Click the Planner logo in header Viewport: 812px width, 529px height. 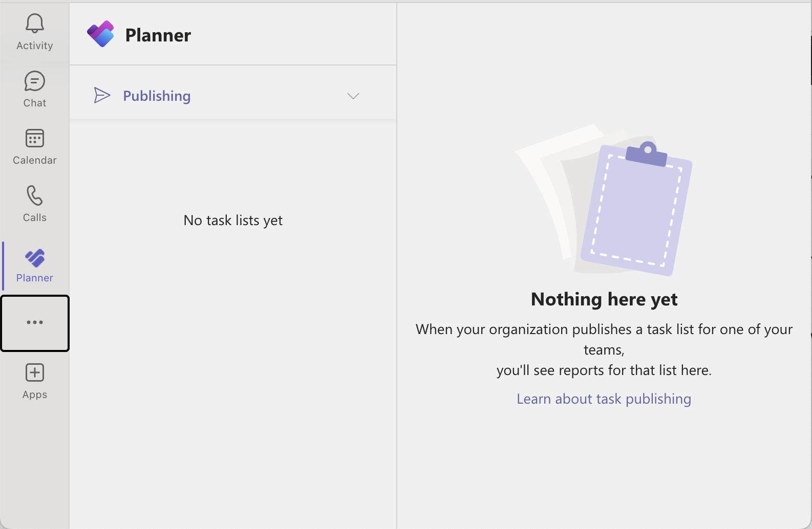tap(100, 34)
